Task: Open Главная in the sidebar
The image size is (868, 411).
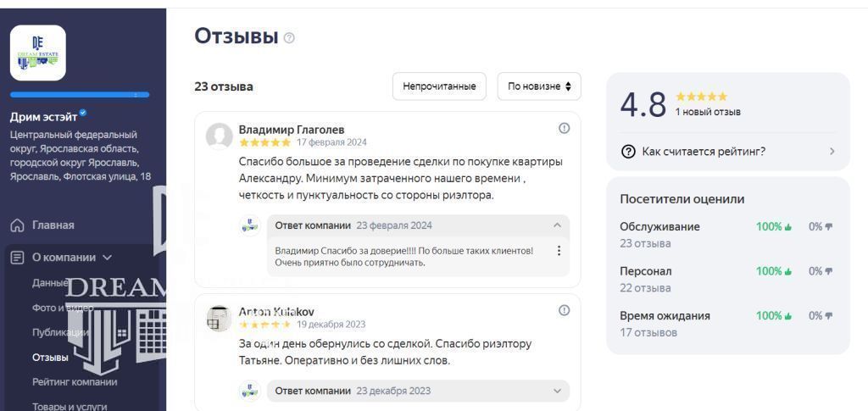Action: click(x=53, y=225)
